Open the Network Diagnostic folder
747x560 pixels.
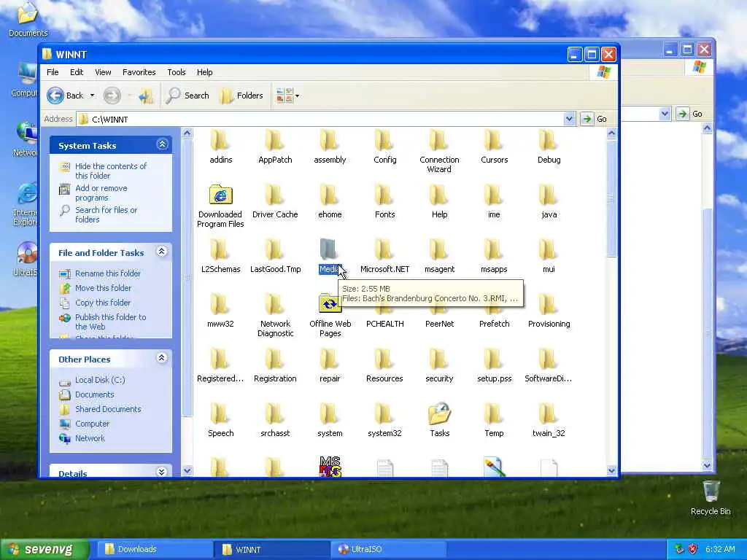[275, 315]
